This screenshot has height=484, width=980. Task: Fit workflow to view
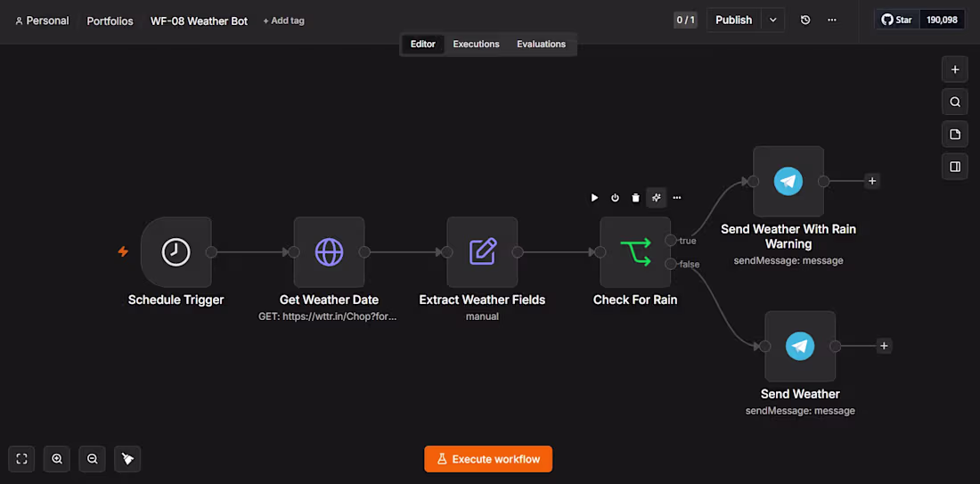click(22, 459)
